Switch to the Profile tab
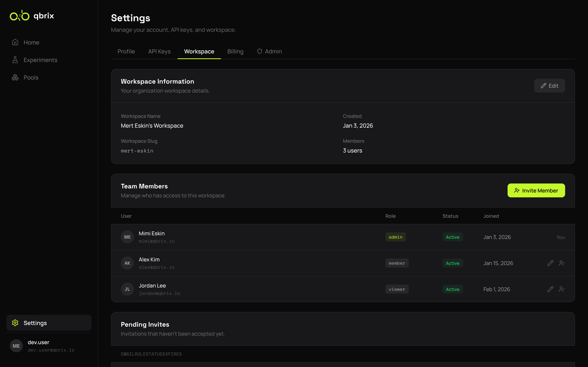 click(126, 51)
